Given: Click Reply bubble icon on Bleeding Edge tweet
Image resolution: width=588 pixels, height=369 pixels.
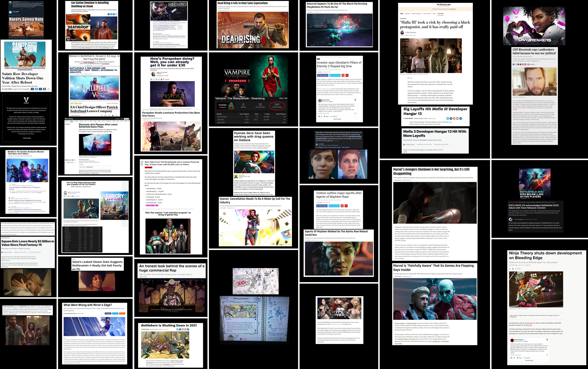Looking at the screenshot, I should tap(517, 358).
